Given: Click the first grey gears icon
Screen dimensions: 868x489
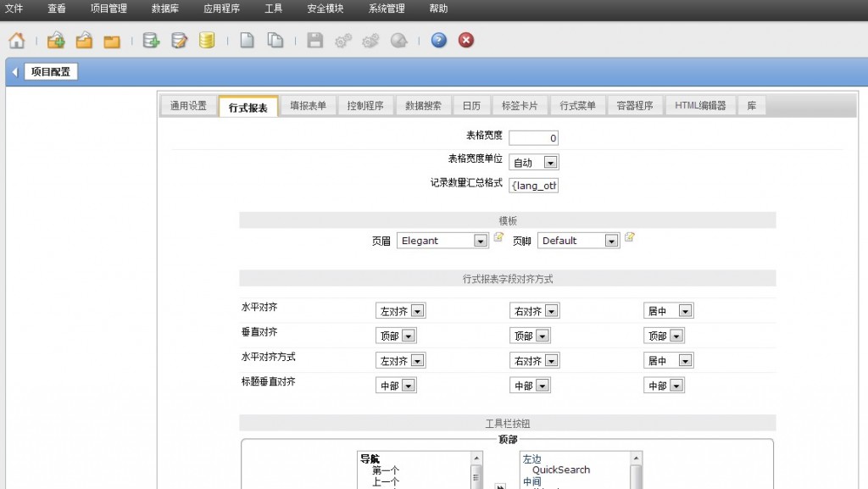Looking at the screenshot, I should [x=343, y=41].
